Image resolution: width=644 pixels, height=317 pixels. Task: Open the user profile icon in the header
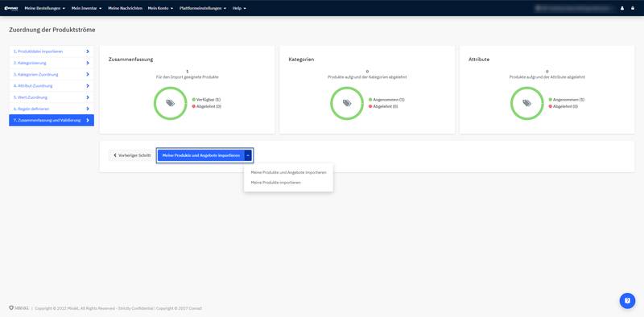pyautogui.click(x=622, y=8)
